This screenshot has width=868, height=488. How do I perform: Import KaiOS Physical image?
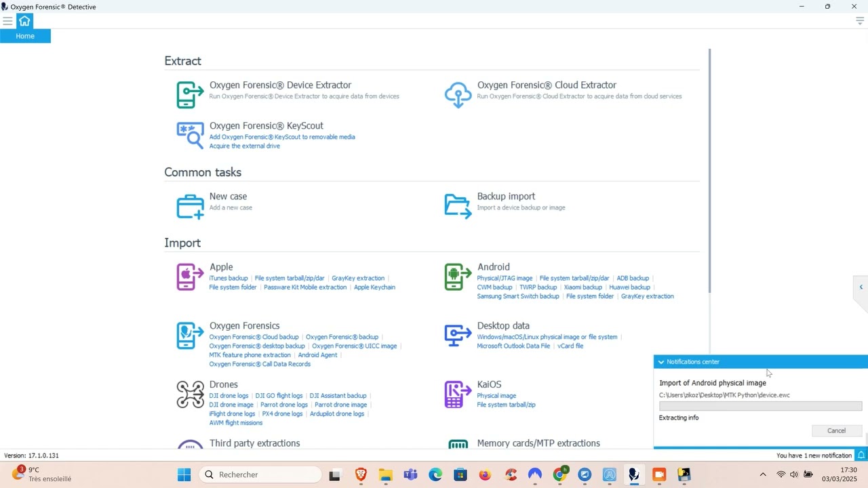496,396
